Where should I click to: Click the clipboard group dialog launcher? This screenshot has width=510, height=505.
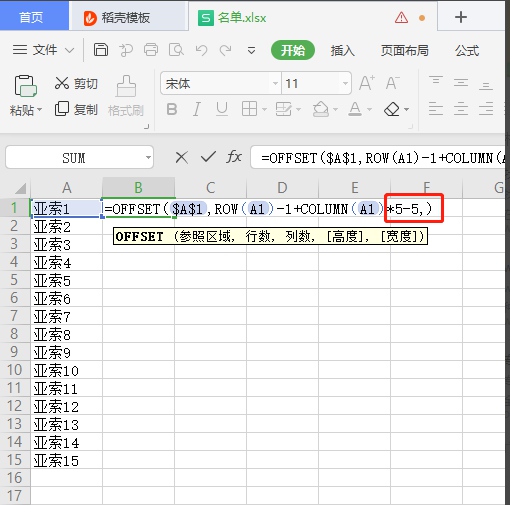147,127
